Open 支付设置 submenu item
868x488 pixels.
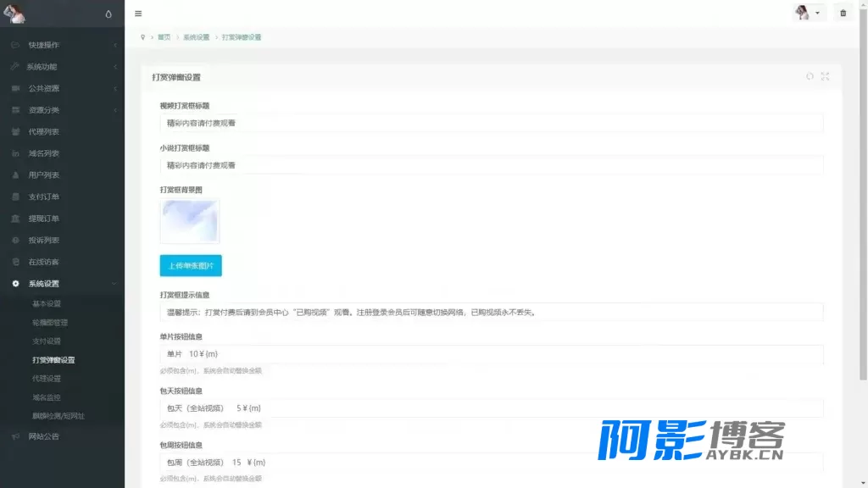tap(47, 341)
